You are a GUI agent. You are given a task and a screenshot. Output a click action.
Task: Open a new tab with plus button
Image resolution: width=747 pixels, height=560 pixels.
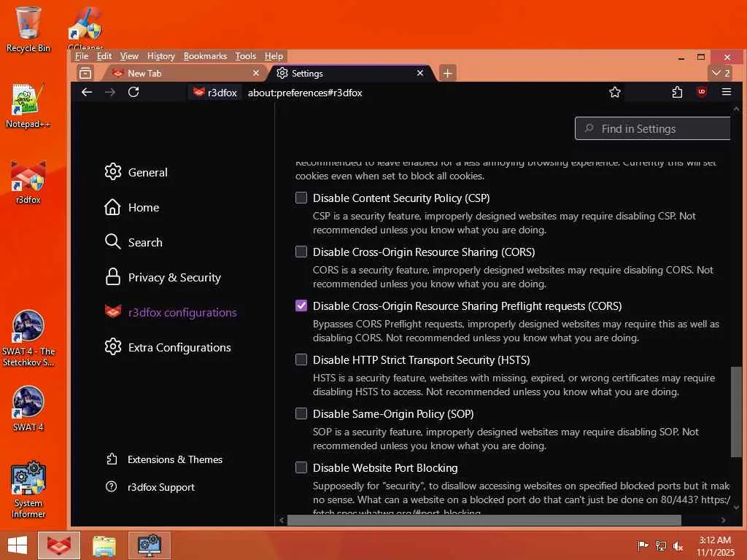[447, 73]
